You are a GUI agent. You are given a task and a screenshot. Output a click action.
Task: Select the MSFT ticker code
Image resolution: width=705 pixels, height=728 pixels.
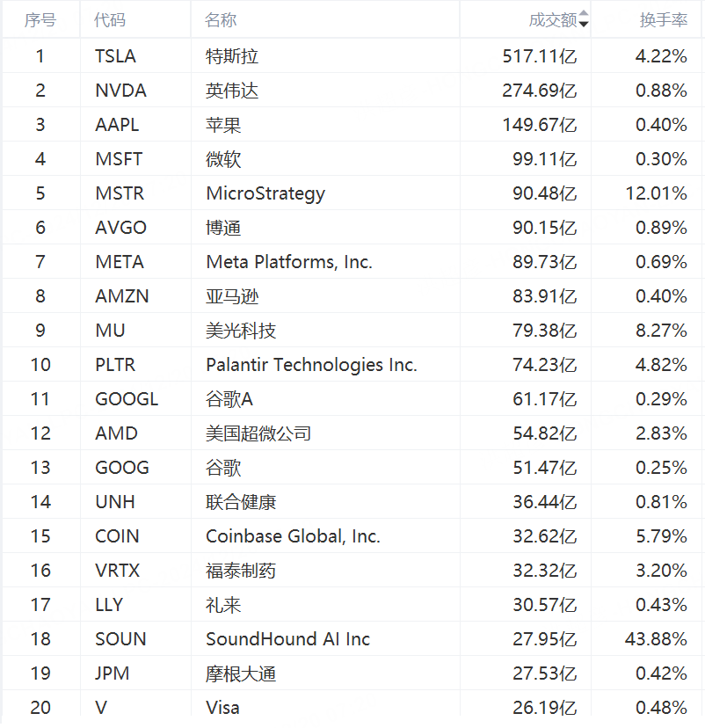pyautogui.click(x=119, y=159)
